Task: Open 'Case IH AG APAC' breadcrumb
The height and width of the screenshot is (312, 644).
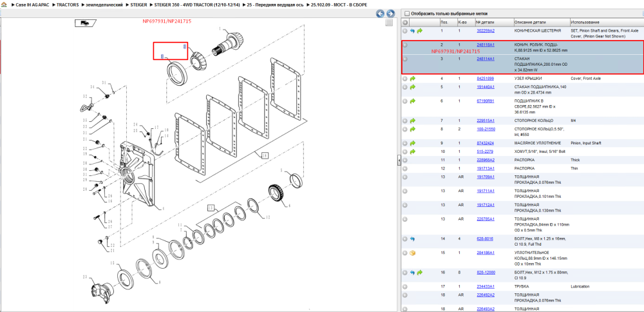Action: pos(32,5)
